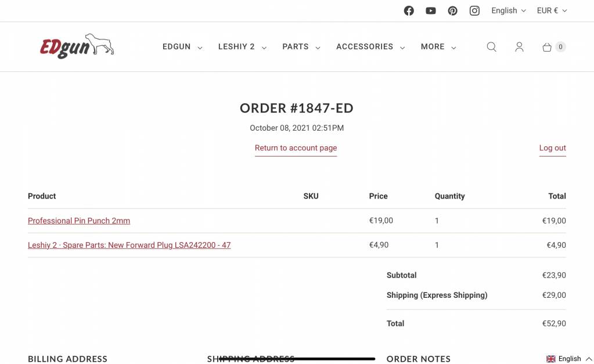Screen dimensions: 594x364
Task: Click the search magnifier icon
Action: 491,46
